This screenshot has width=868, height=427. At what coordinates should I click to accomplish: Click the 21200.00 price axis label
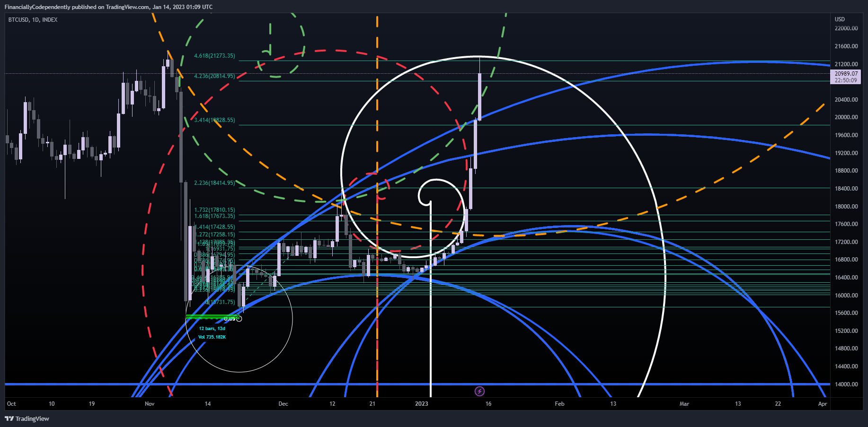(846, 64)
